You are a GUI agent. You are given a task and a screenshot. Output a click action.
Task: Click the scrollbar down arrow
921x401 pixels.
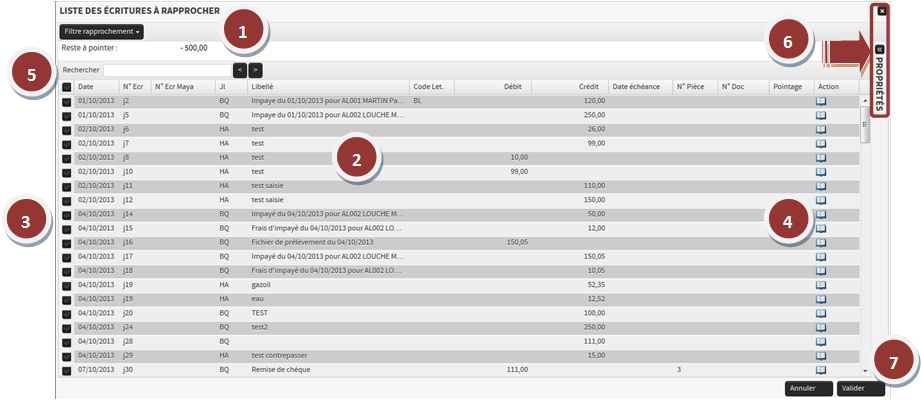tap(865, 370)
